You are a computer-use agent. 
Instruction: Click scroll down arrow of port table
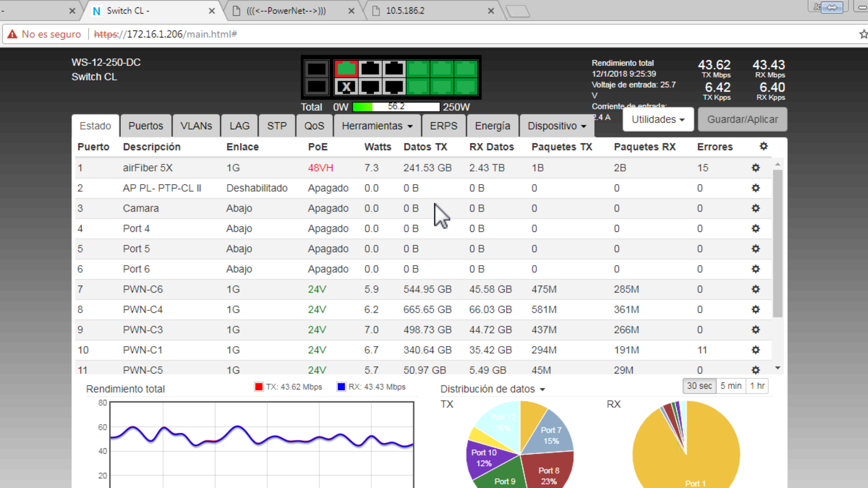coord(778,368)
